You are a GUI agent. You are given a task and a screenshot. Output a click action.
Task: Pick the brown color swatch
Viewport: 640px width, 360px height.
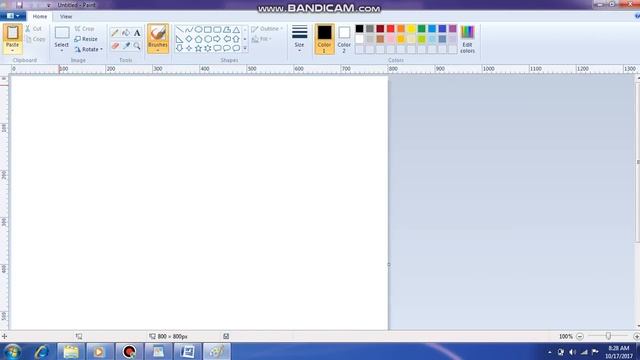[x=380, y=39]
